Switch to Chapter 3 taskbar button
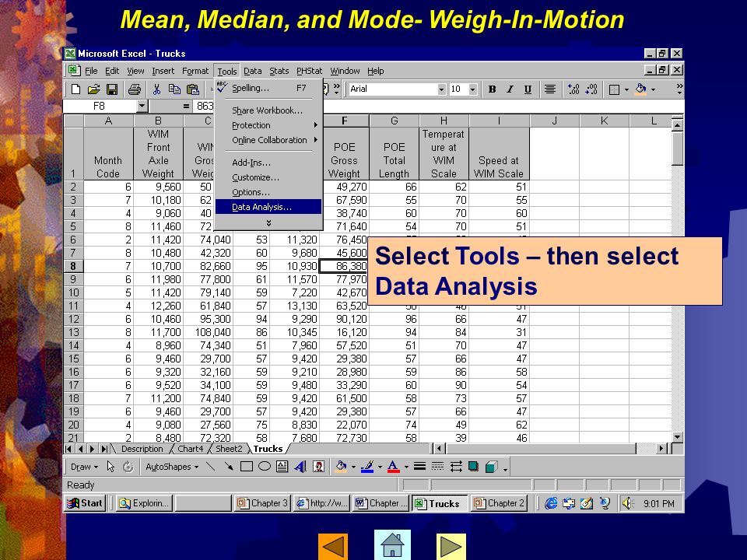This screenshot has height=560, width=747. (x=262, y=503)
